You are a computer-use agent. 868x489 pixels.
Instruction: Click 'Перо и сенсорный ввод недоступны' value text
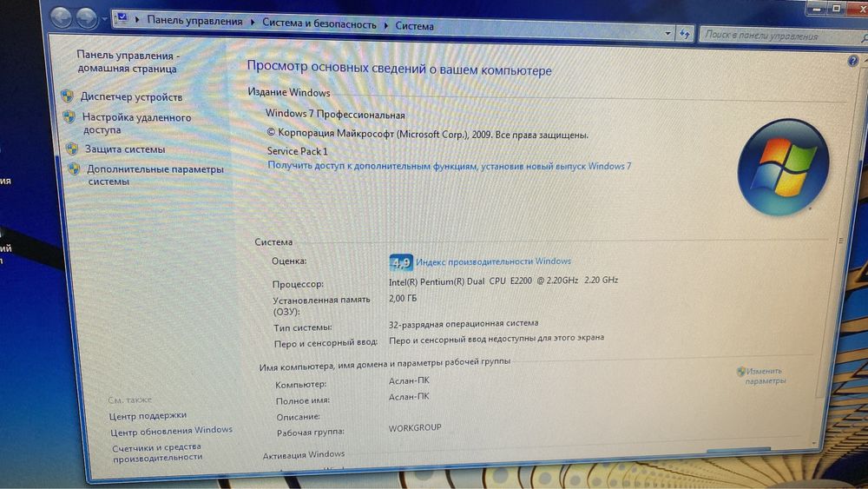tap(496, 339)
